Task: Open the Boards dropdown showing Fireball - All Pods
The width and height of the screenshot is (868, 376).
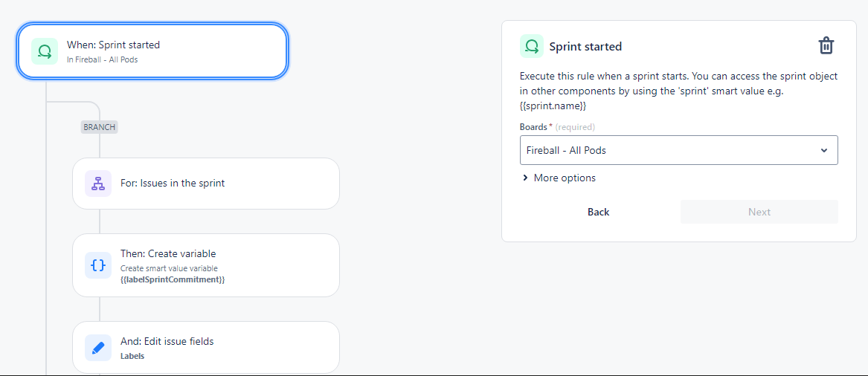Action: 678,150
